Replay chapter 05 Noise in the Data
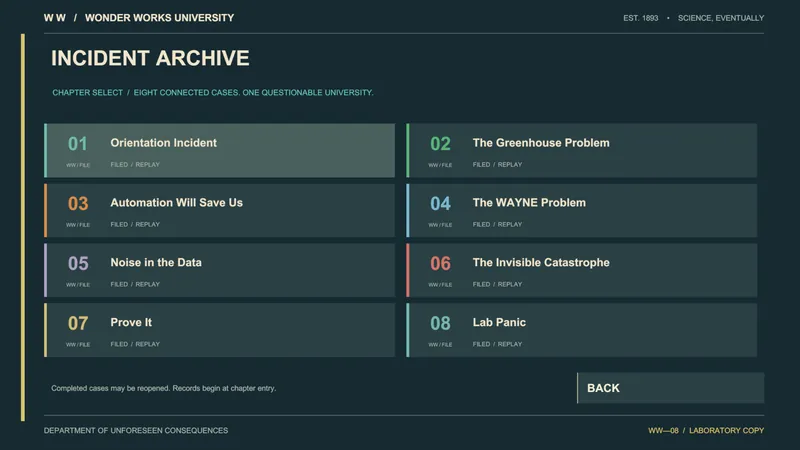 (x=219, y=270)
